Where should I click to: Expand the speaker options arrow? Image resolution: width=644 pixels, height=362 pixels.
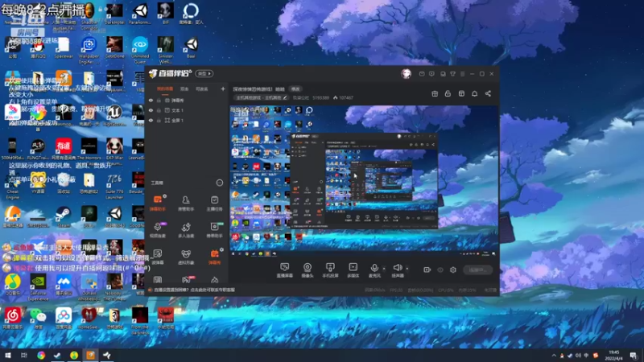click(407, 269)
